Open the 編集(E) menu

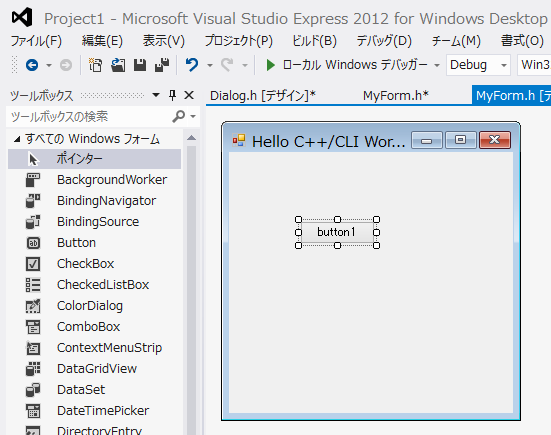click(x=102, y=41)
